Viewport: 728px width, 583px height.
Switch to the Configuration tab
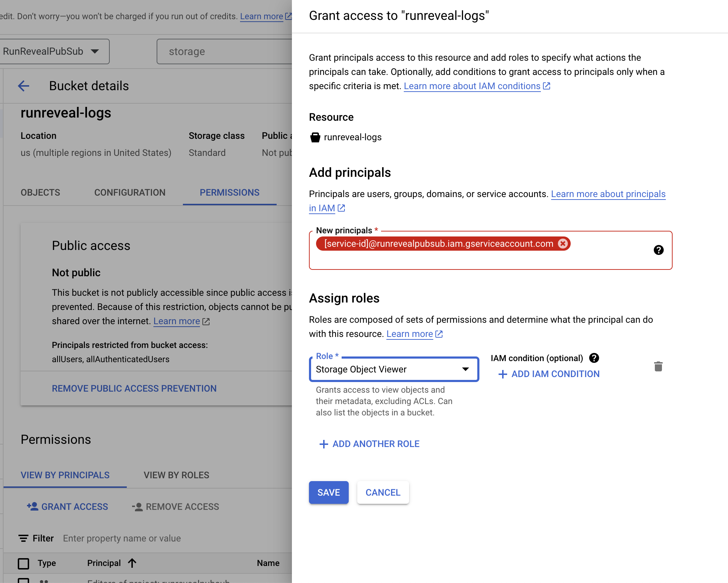click(x=130, y=192)
